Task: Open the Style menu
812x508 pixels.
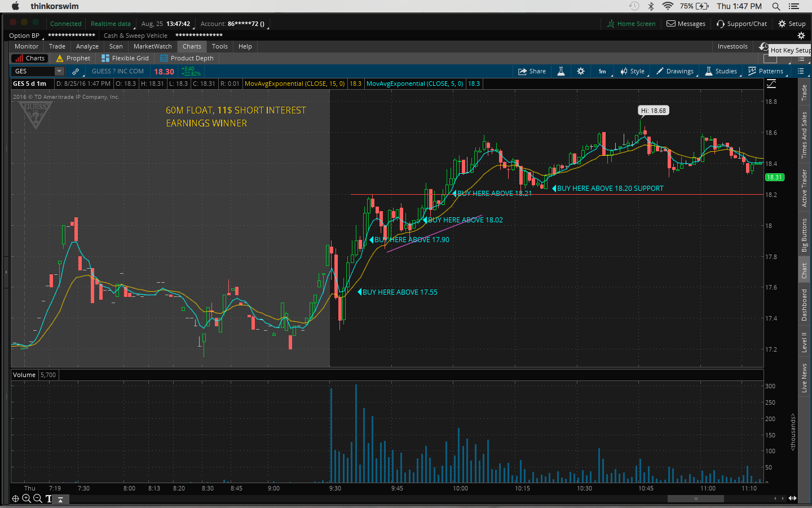Action: click(633, 71)
